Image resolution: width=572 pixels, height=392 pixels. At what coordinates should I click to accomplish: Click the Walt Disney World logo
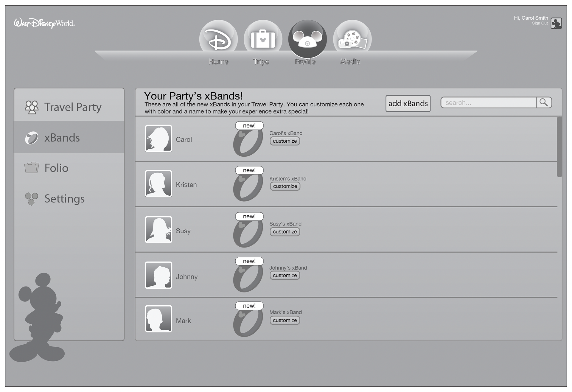(x=44, y=23)
